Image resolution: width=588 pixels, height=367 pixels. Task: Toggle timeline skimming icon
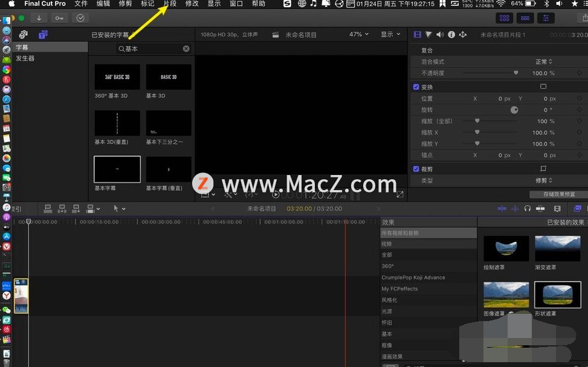(502, 209)
